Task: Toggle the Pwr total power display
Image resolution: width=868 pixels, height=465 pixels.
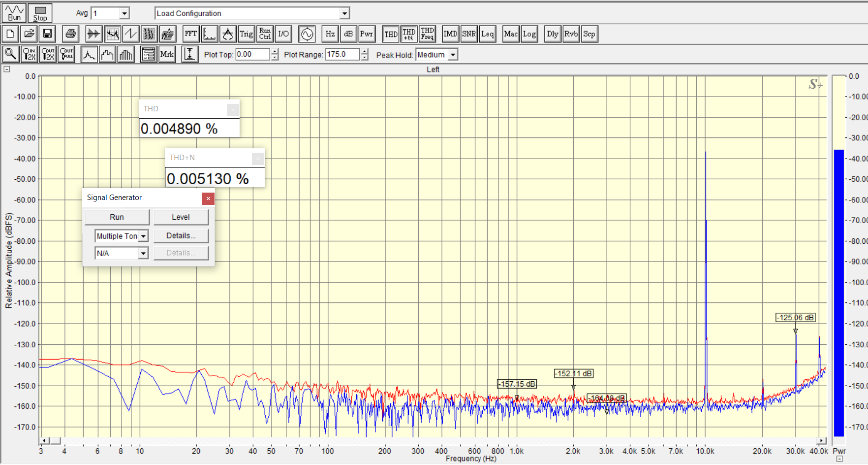Action: [x=367, y=34]
